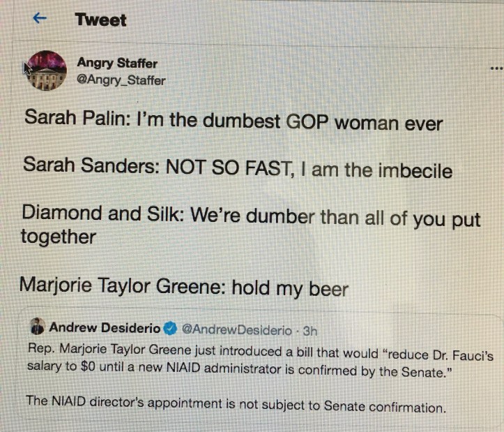Open the Andrew Desiderio name link
Image resolution: width=504 pixels, height=432 pixels.
[x=105, y=327]
